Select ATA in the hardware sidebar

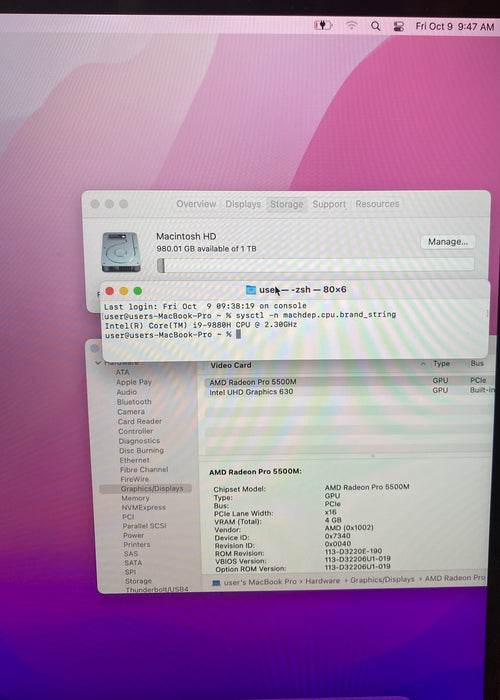(122, 372)
